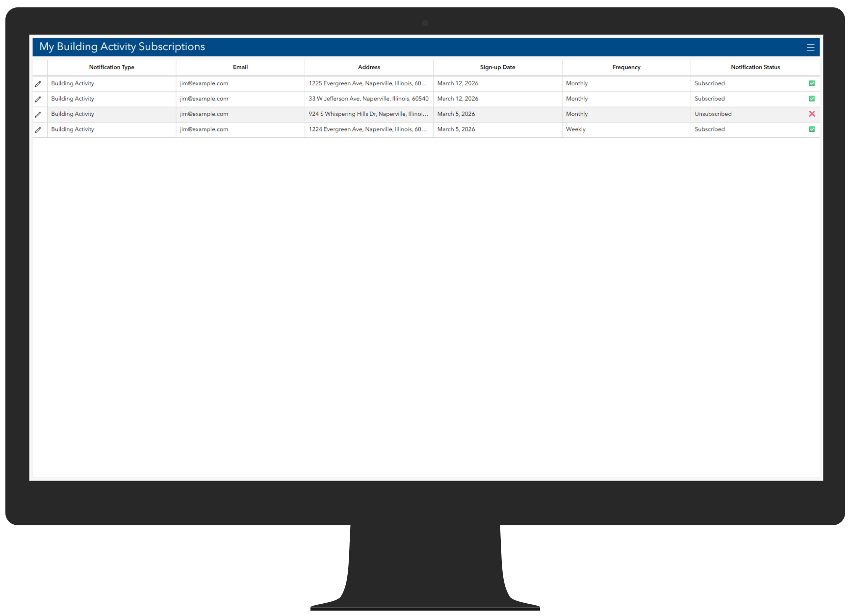Open the Monthly frequency value in the first row

[576, 83]
